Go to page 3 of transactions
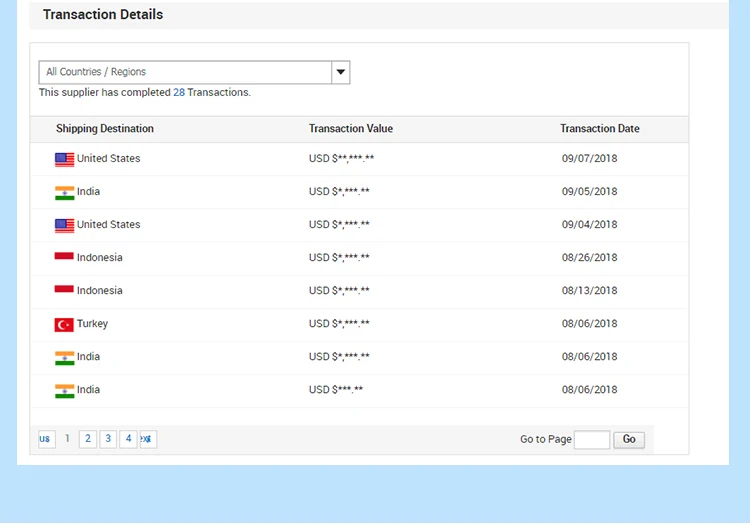This screenshot has height=528, width=750. pos(108,439)
